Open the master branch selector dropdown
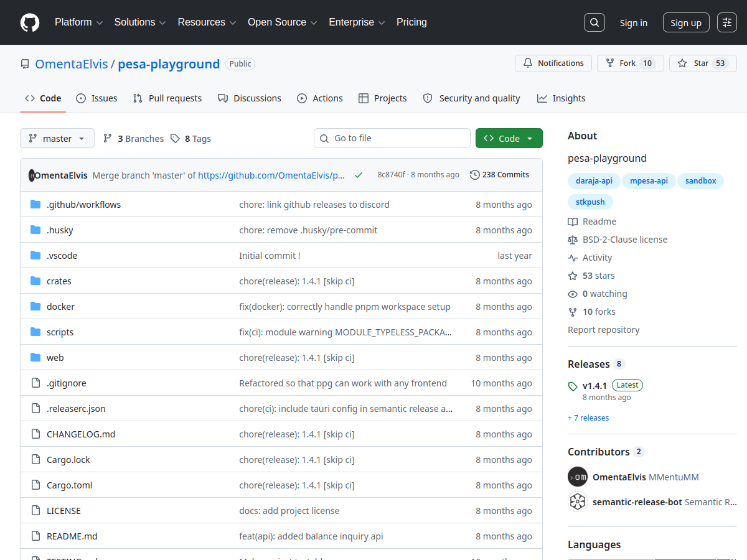Viewport: 747px width, 560px height. (x=57, y=138)
